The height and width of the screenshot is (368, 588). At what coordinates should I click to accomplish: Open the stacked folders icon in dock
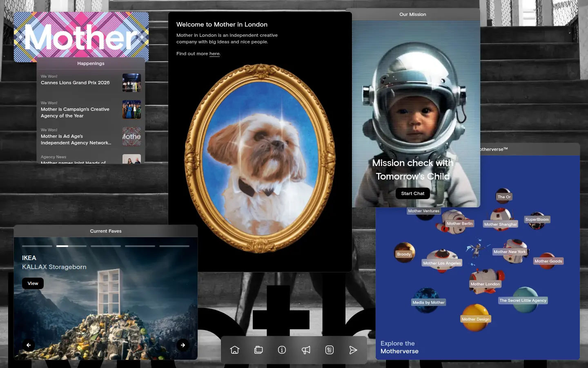pyautogui.click(x=258, y=350)
